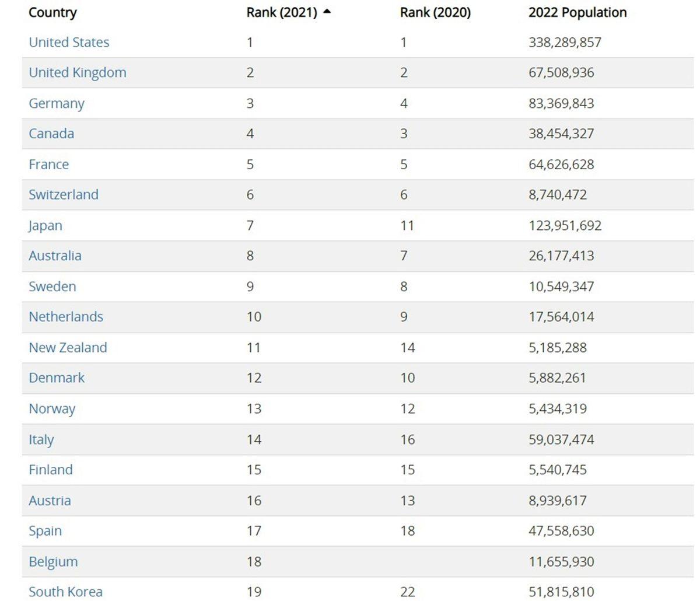
Task: Open the South Korea link
Action: point(65,592)
